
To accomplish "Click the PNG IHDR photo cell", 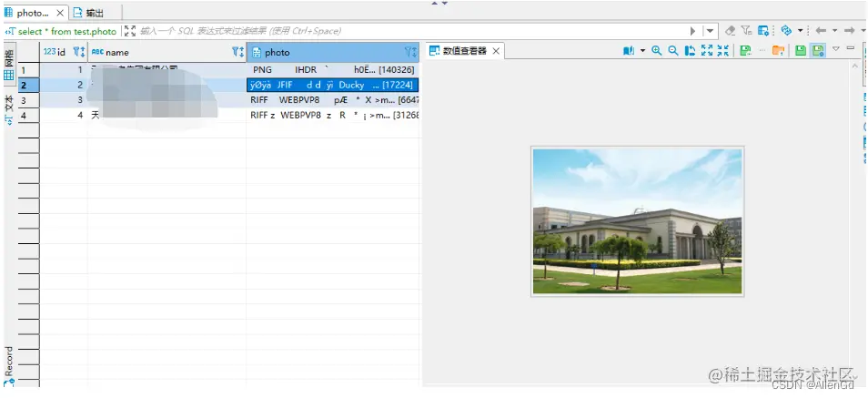I will (333, 70).
